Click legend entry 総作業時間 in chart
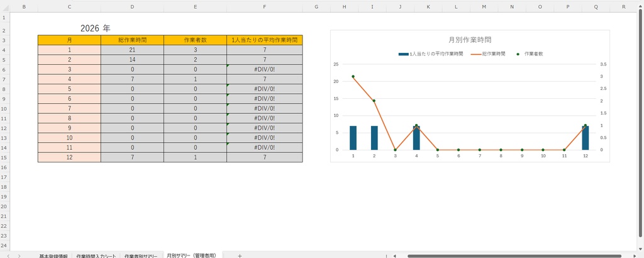This screenshot has height=258, width=644. [488, 54]
